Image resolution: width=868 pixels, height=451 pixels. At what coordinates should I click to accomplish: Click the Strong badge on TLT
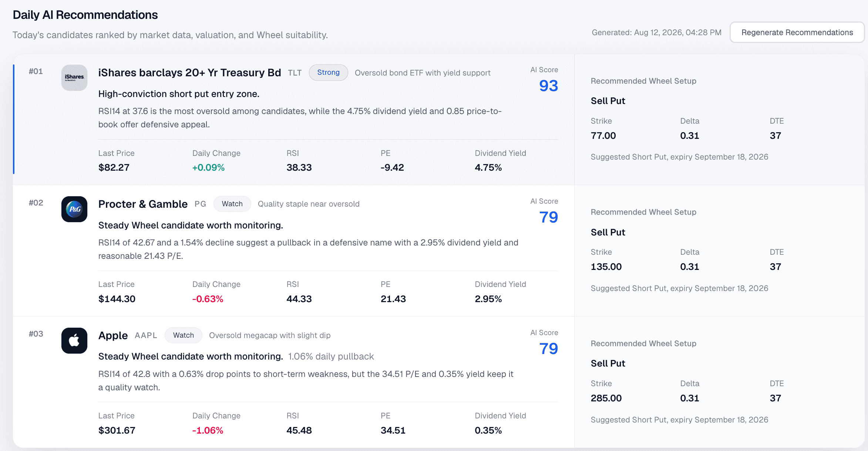tap(329, 73)
